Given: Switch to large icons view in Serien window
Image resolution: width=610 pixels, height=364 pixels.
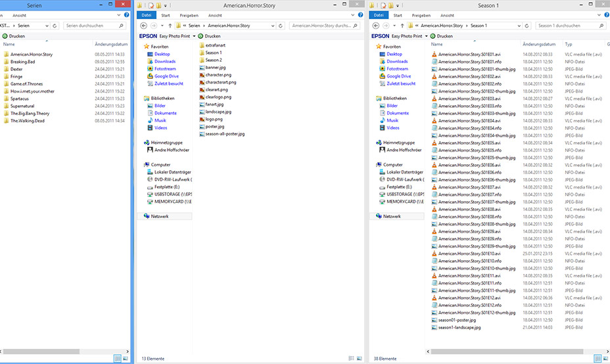Looking at the screenshot, I should [126, 359].
